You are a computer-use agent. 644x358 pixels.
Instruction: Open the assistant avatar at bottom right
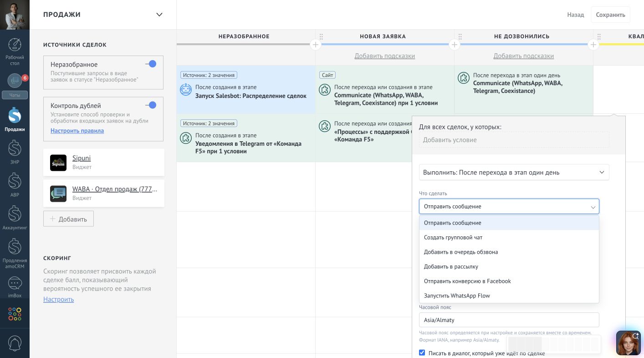point(629,343)
